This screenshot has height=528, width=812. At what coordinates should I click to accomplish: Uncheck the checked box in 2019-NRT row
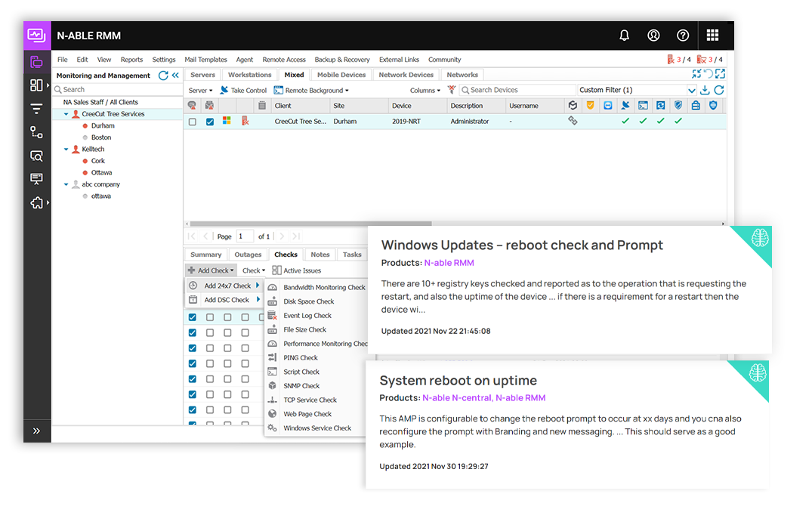pos(210,122)
